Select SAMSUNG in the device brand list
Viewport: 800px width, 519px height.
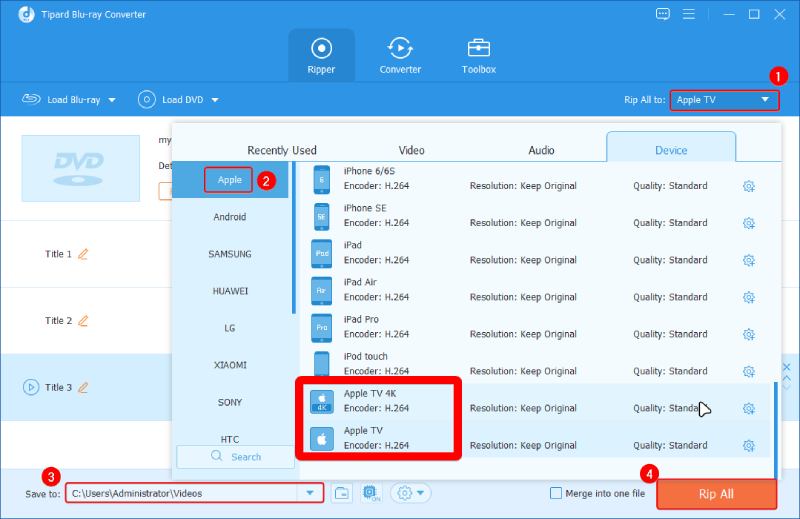click(x=230, y=254)
